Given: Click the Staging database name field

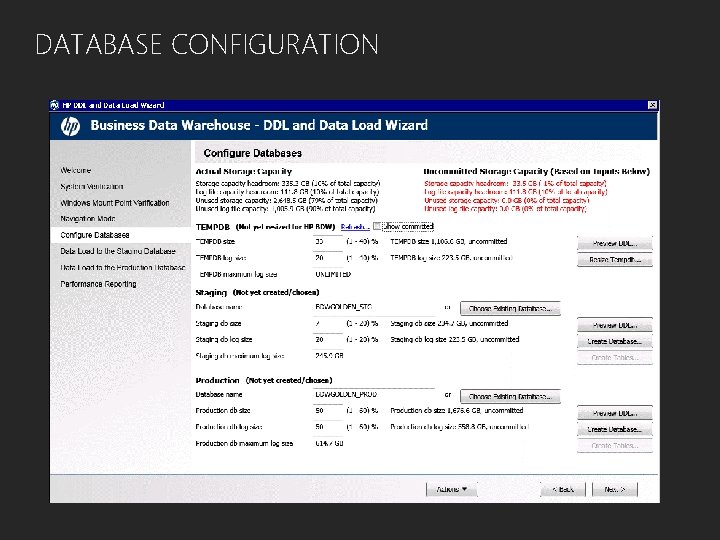Looking at the screenshot, I should (x=375, y=307).
